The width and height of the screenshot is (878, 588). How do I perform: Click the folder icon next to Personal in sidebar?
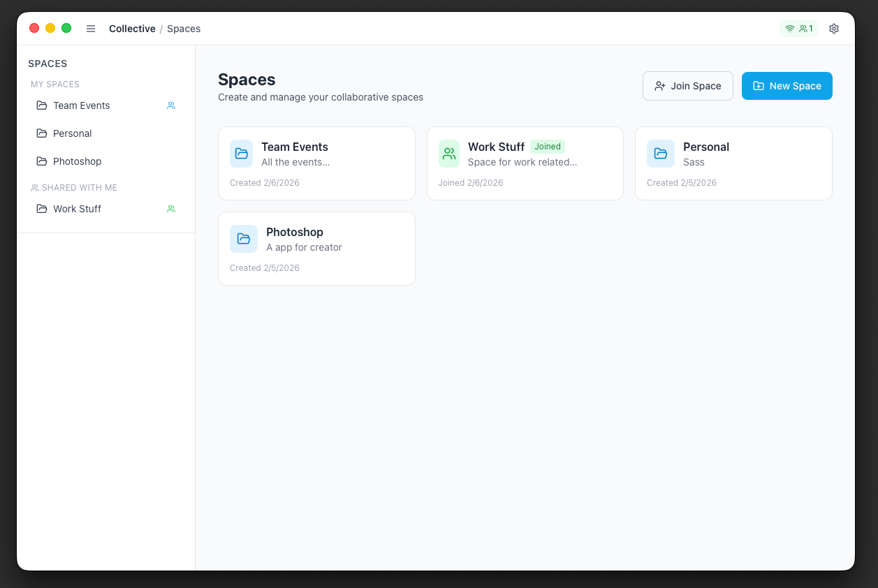(42, 133)
